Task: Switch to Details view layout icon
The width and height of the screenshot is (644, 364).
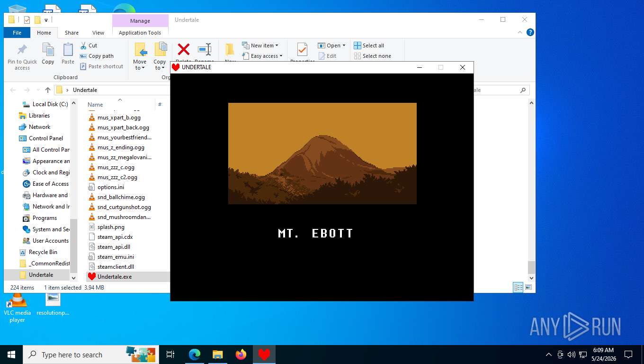Action: 519,287
